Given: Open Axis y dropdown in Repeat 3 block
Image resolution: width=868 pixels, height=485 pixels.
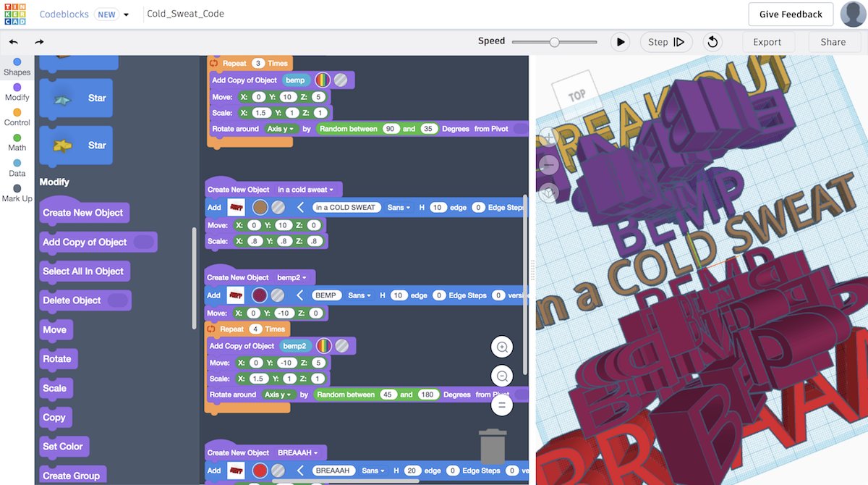Looking at the screenshot, I should 281,129.
